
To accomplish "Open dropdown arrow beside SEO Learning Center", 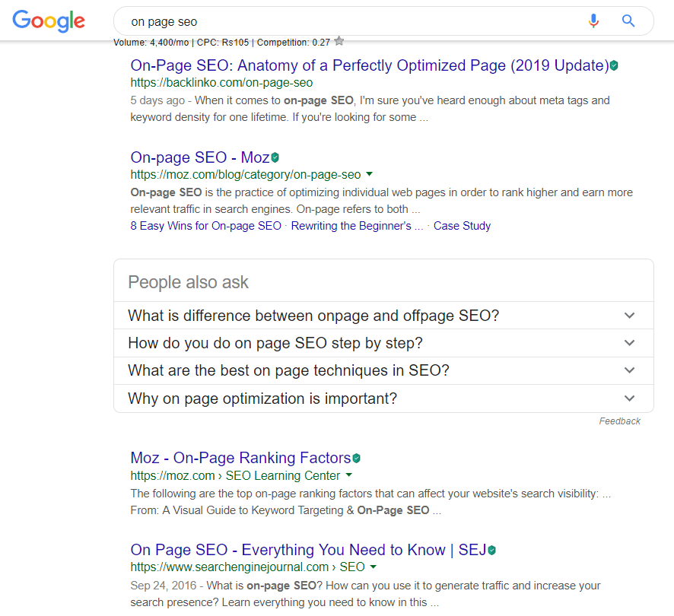I will click(349, 475).
